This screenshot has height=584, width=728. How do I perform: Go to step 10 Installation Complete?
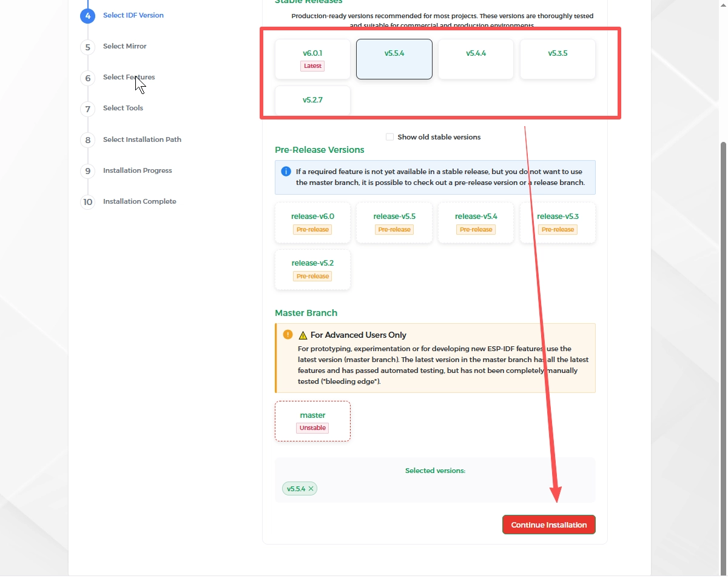129,202
